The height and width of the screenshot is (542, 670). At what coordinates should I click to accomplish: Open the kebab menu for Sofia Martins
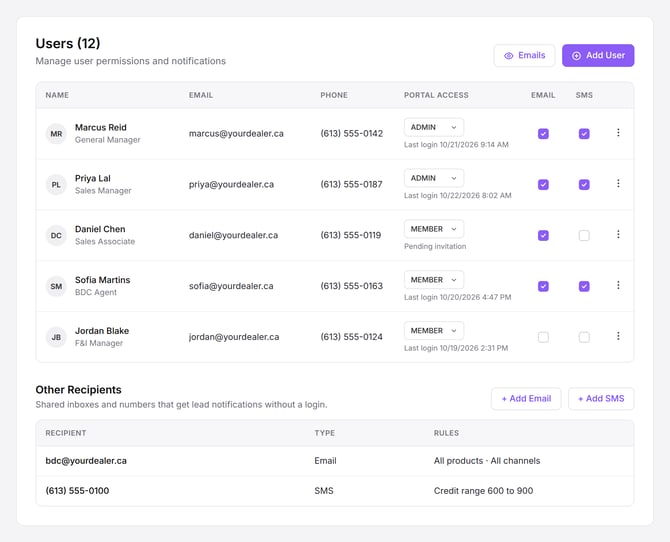point(618,285)
